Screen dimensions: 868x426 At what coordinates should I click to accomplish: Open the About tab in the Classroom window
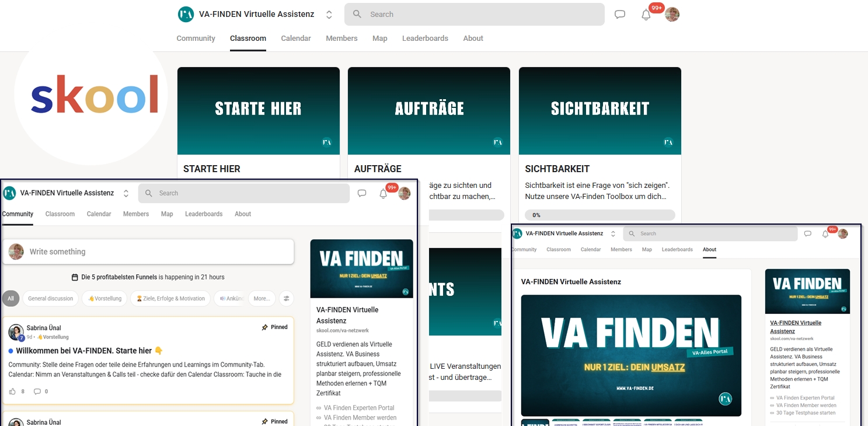tap(473, 38)
